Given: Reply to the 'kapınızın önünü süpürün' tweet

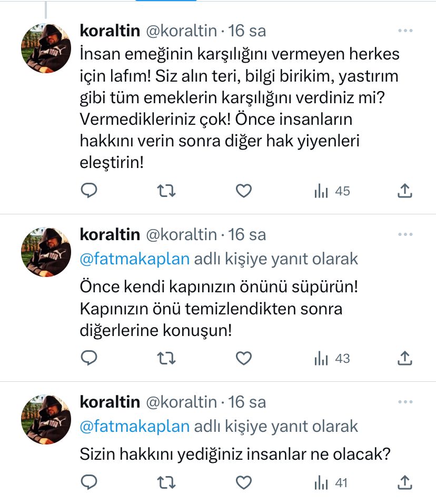Looking at the screenshot, I should pyautogui.click(x=88, y=359).
